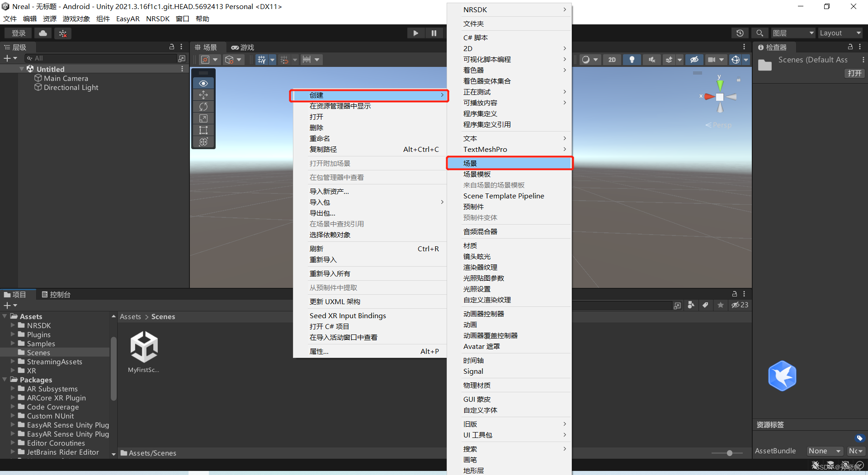Click the Play button in the toolbar
868x475 pixels.
click(x=415, y=33)
